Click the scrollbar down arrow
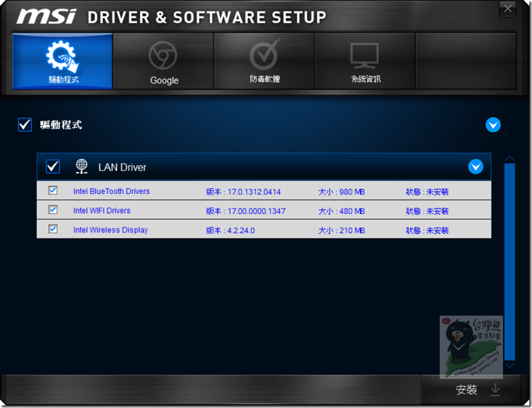Screen dimensions: 532x408 pyautogui.click(x=510, y=365)
